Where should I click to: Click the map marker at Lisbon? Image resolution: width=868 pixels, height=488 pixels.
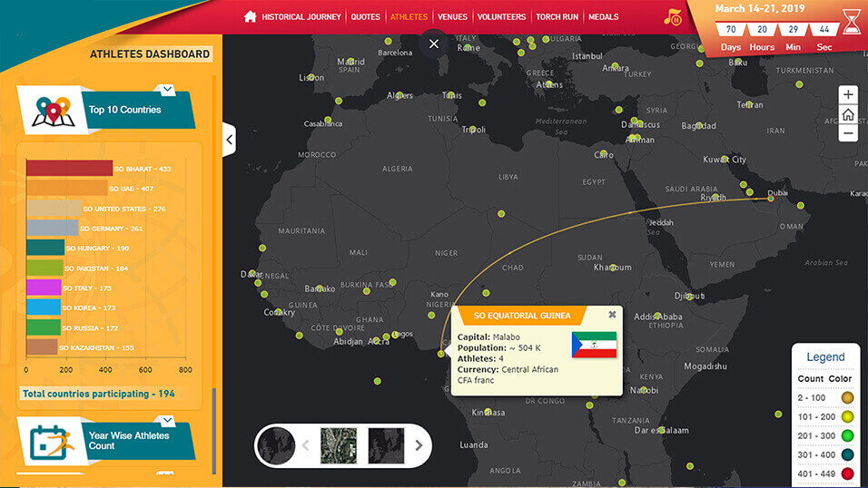point(311,77)
